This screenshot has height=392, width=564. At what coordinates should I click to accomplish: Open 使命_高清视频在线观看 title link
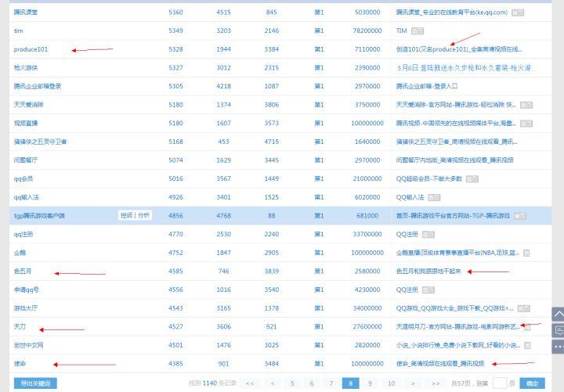point(440,364)
